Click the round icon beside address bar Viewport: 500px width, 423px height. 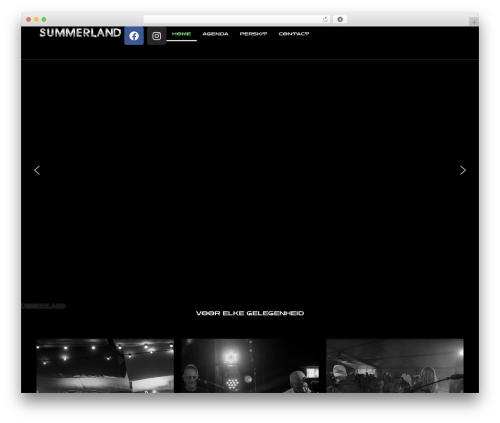(x=340, y=19)
